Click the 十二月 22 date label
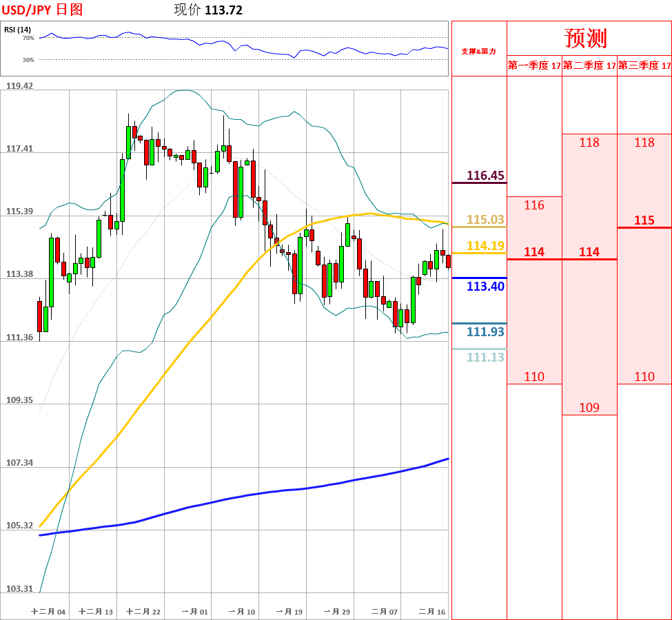Screen dimensions: 672x620 (x=143, y=612)
